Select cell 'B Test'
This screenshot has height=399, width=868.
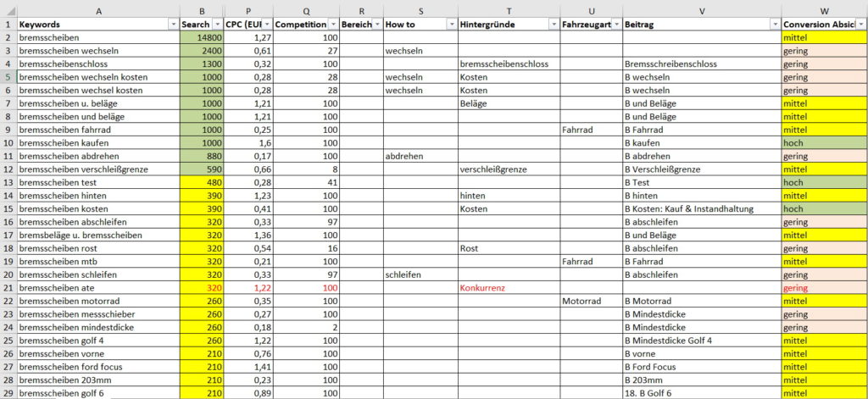702,182
